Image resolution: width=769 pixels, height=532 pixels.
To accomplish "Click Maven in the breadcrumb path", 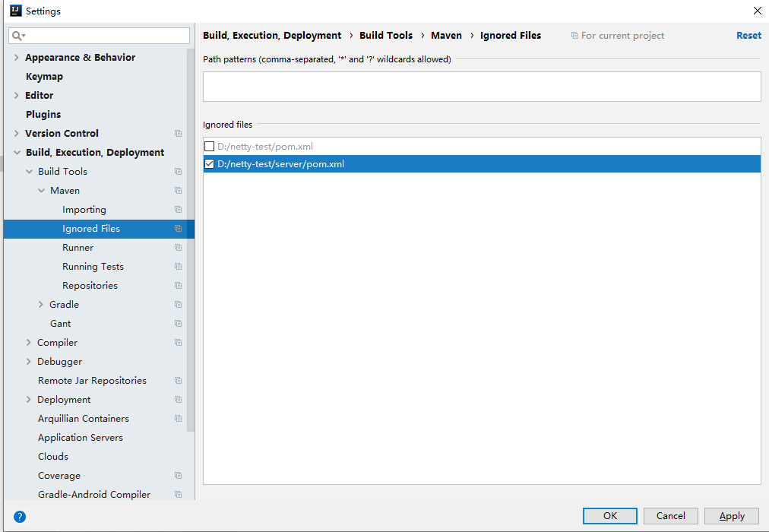I will [446, 36].
